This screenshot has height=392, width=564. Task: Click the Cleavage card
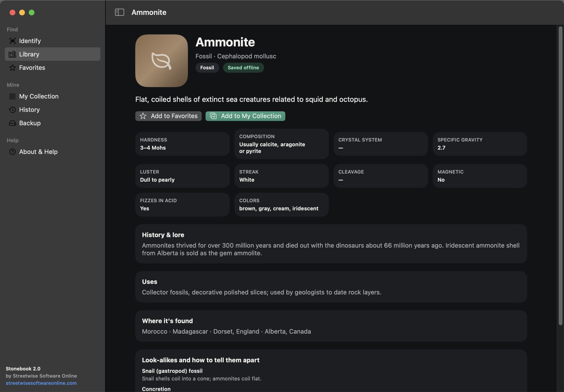(x=381, y=176)
